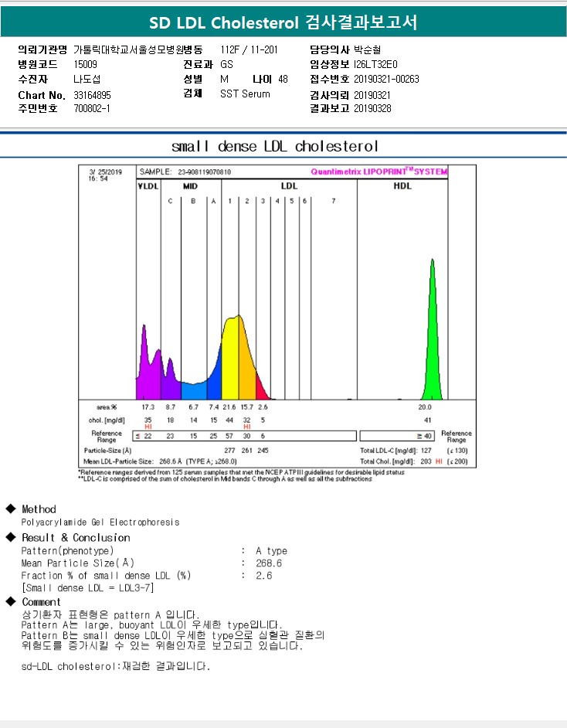Click the diamond bullet beside Result & Conclusion
This screenshot has width=567, height=728.
click(11, 537)
